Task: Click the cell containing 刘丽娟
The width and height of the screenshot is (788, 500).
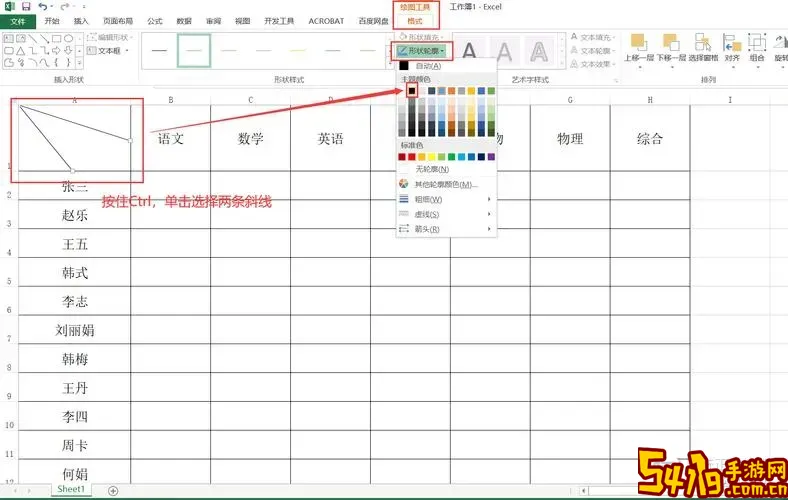Action: [75, 330]
